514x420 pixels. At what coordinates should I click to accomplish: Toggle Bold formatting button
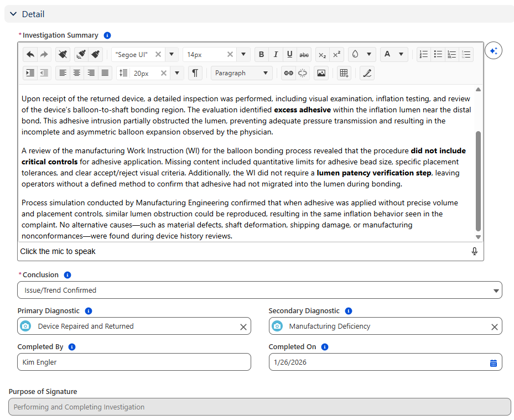[261, 54]
